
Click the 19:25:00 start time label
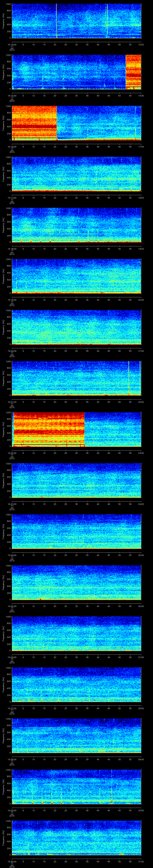point(12,606)
